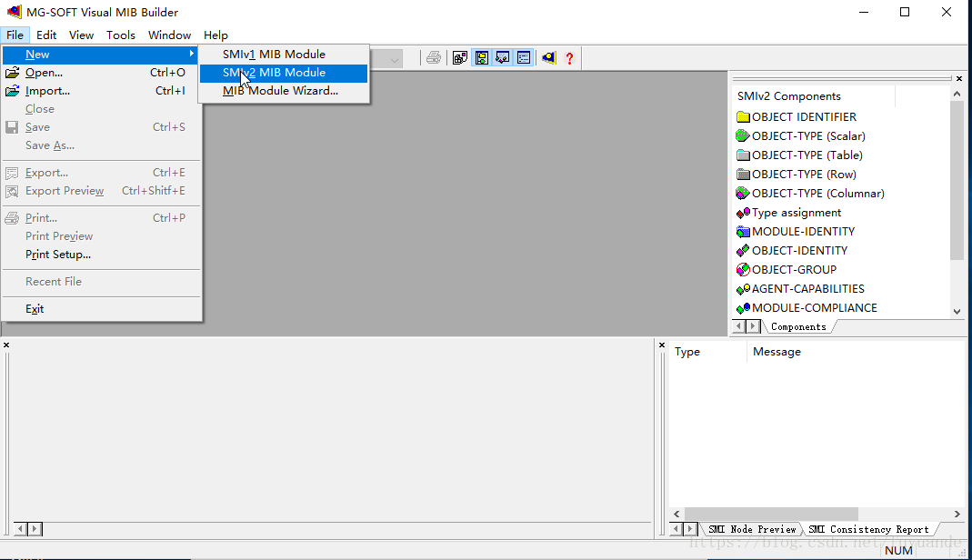
Task: Click the Import icon in File menu
Action: [12, 91]
